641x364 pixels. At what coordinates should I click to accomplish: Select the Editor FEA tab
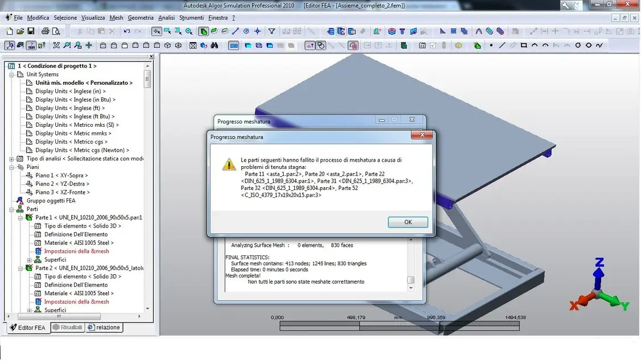coord(27,328)
